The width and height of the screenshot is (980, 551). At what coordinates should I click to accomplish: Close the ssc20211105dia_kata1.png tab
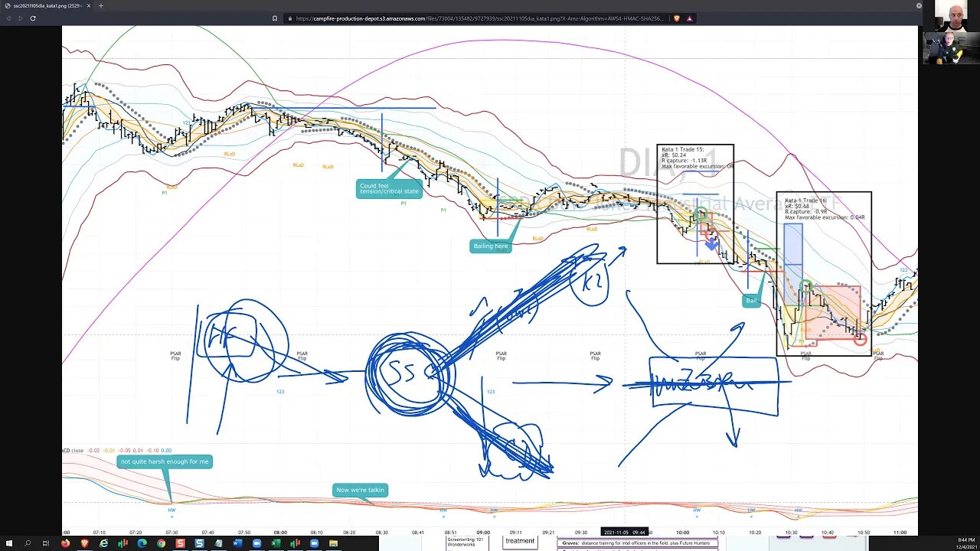pos(88,5)
